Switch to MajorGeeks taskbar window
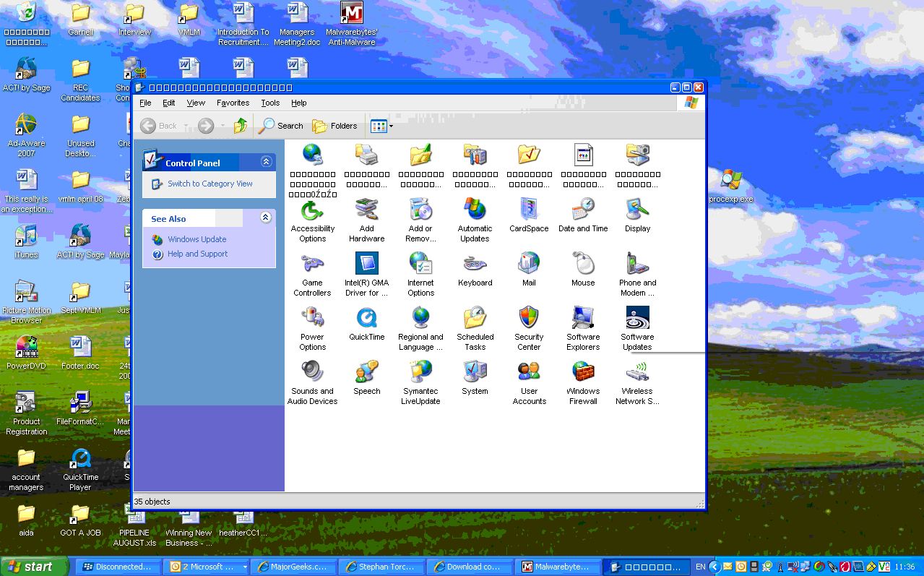Viewport: 924px width, 576px height. 294,567
